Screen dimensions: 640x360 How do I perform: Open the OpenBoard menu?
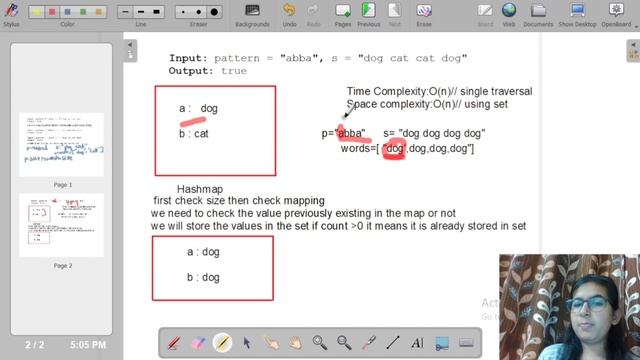coord(616,15)
